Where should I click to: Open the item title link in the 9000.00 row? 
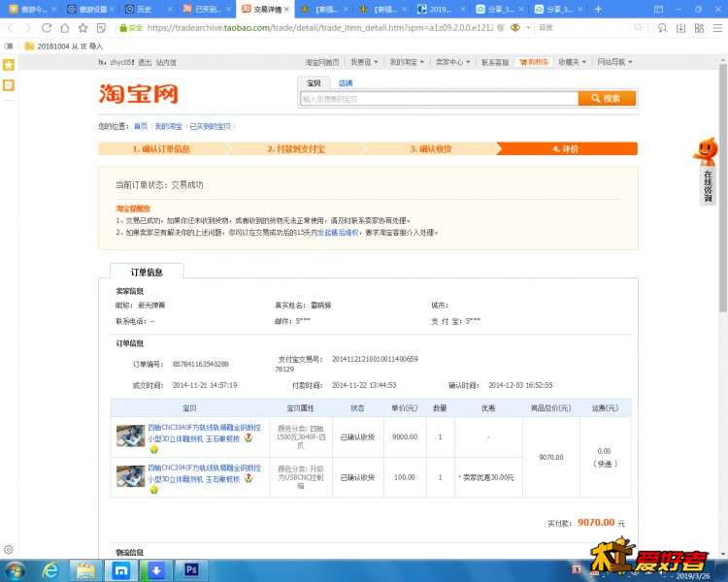tap(204, 433)
